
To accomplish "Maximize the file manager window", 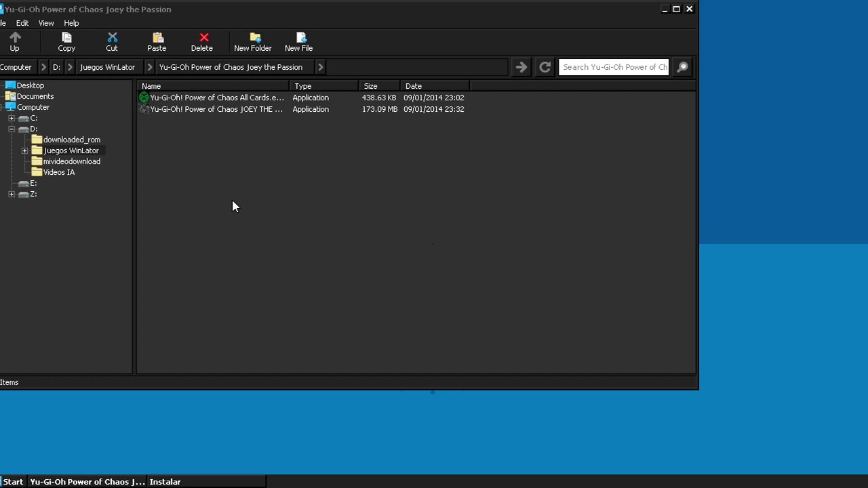I will pos(676,9).
